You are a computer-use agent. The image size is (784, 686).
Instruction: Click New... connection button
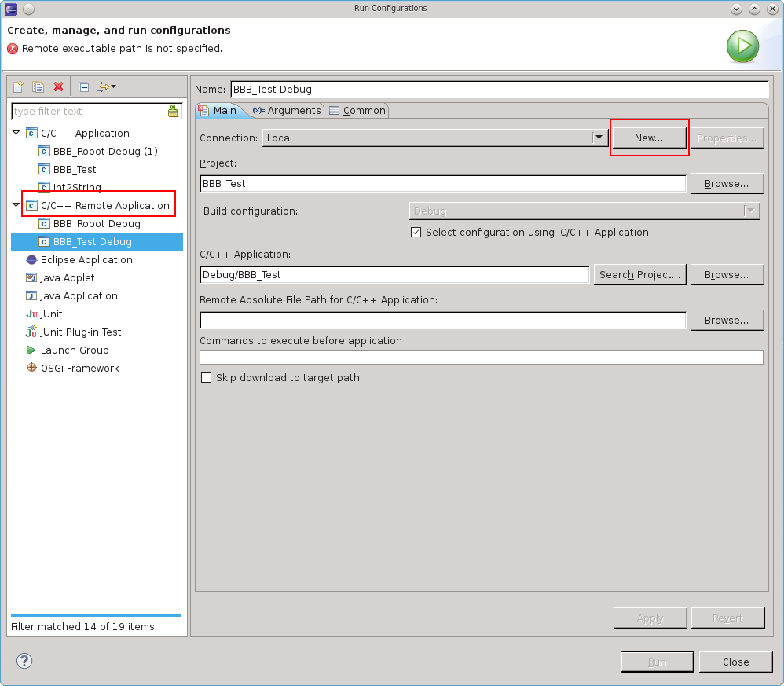coord(649,138)
